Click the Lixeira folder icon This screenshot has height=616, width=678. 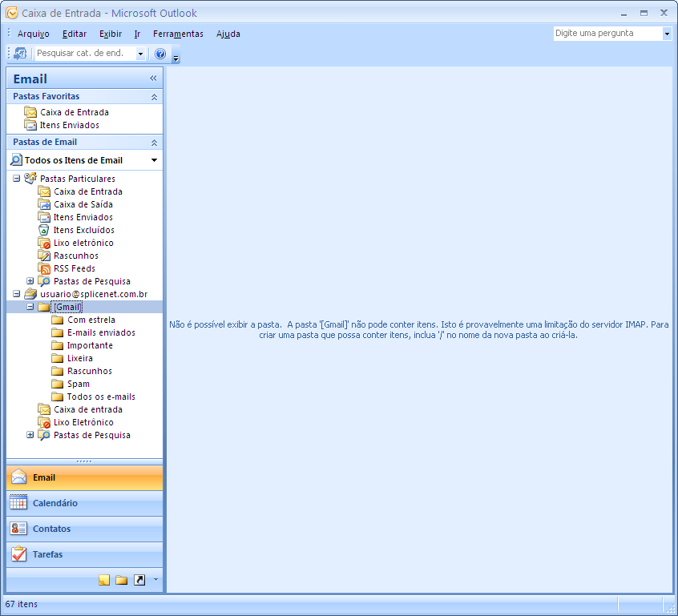(58, 358)
